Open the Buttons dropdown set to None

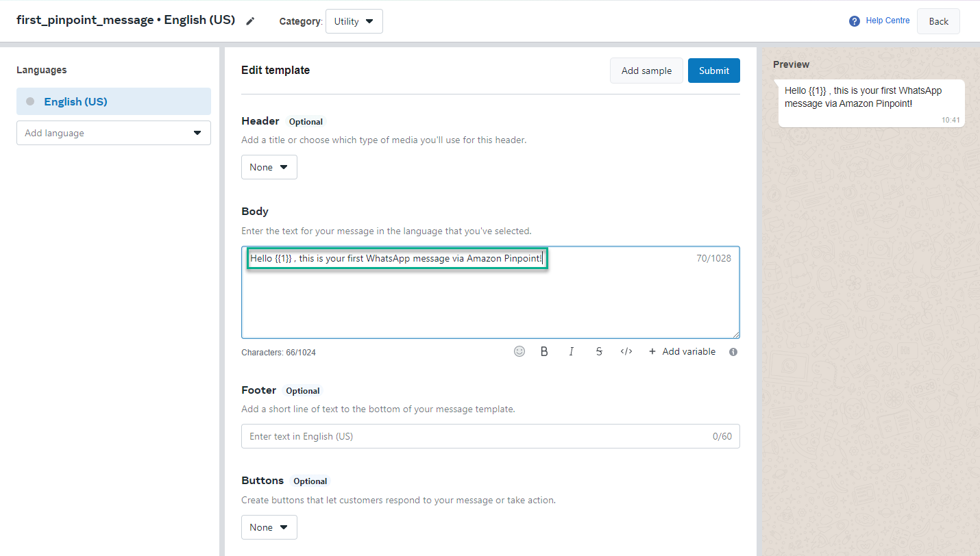269,527
